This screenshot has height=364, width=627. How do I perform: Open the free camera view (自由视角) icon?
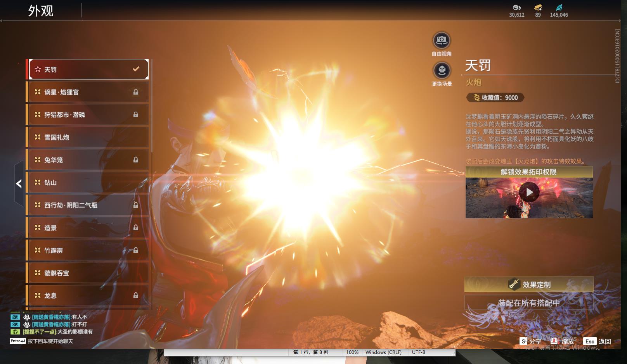[442, 40]
